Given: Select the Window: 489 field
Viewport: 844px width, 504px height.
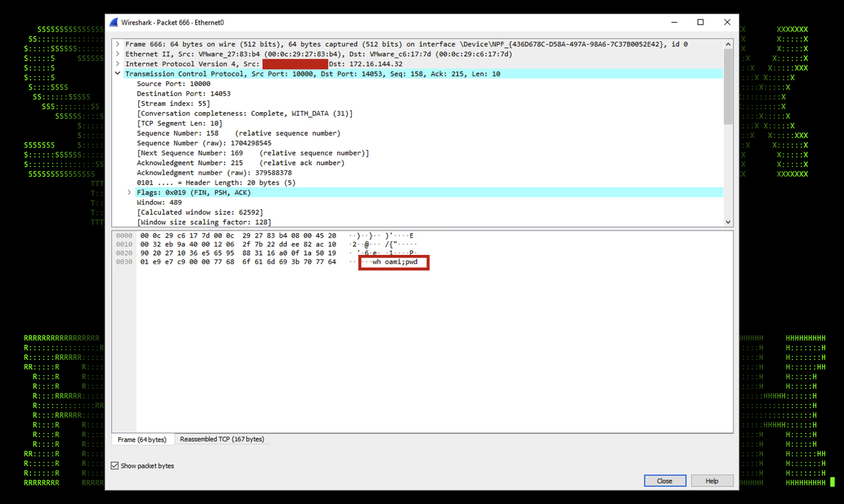Looking at the screenshot, I should [159, 202].
